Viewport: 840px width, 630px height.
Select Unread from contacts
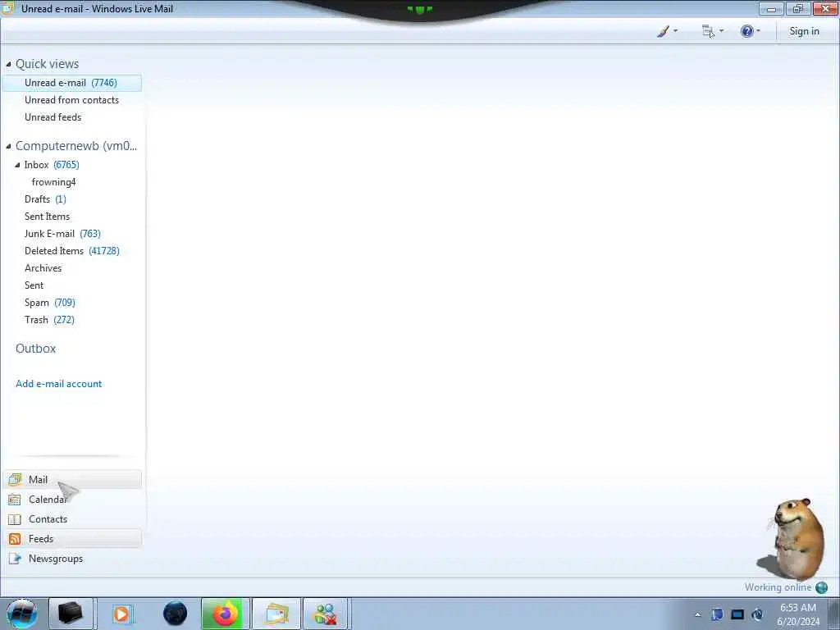pos(72,100)
